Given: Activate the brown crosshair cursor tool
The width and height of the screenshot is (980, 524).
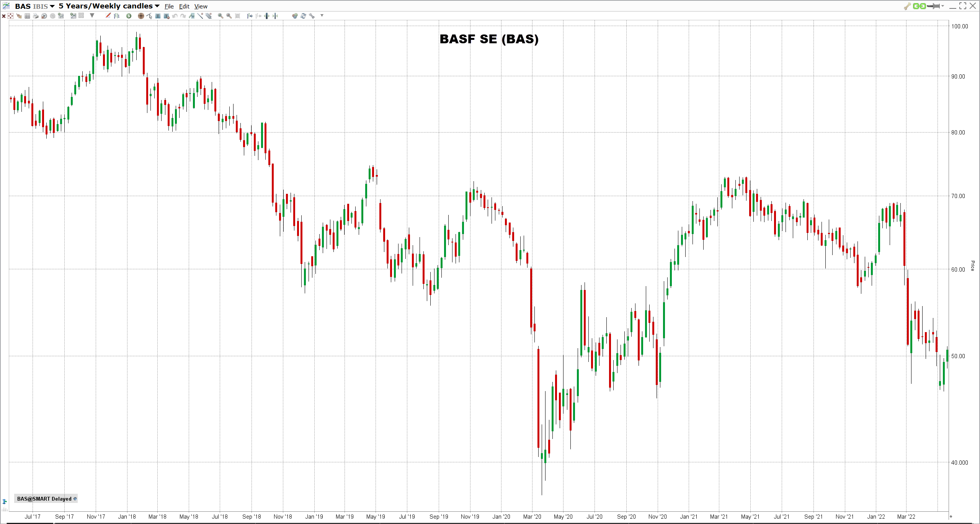Looking at the screenshot, I should point(141,16).
